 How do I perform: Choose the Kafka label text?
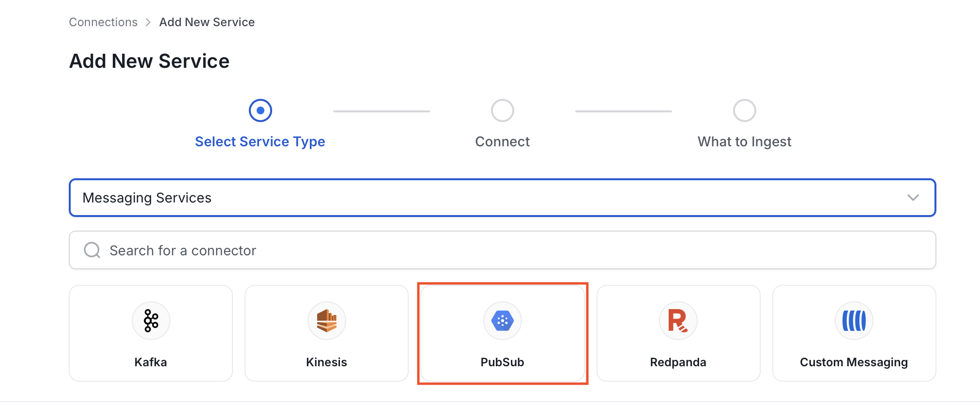coord(151,362)
